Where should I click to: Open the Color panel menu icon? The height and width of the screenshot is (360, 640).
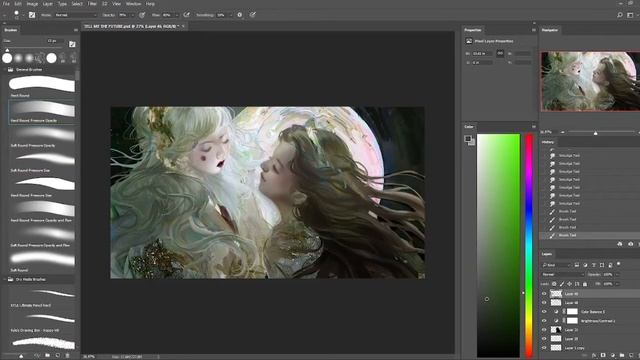pos(533,127)
